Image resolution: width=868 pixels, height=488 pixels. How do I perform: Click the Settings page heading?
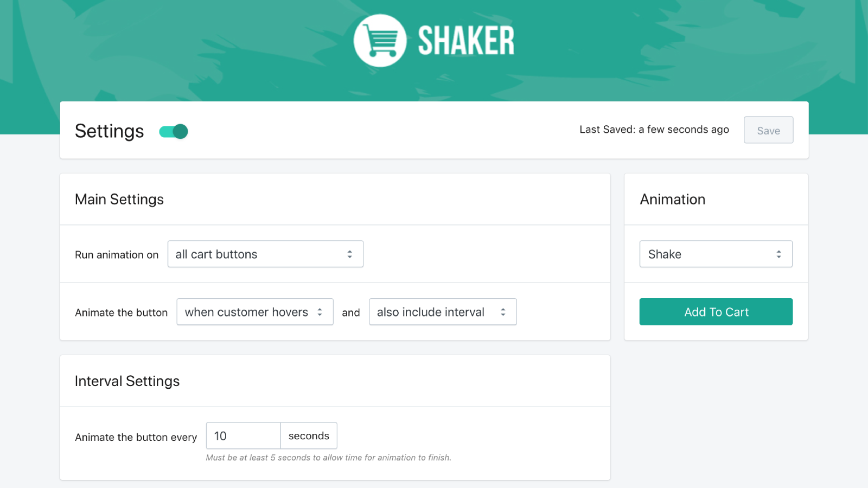[109, 131]
